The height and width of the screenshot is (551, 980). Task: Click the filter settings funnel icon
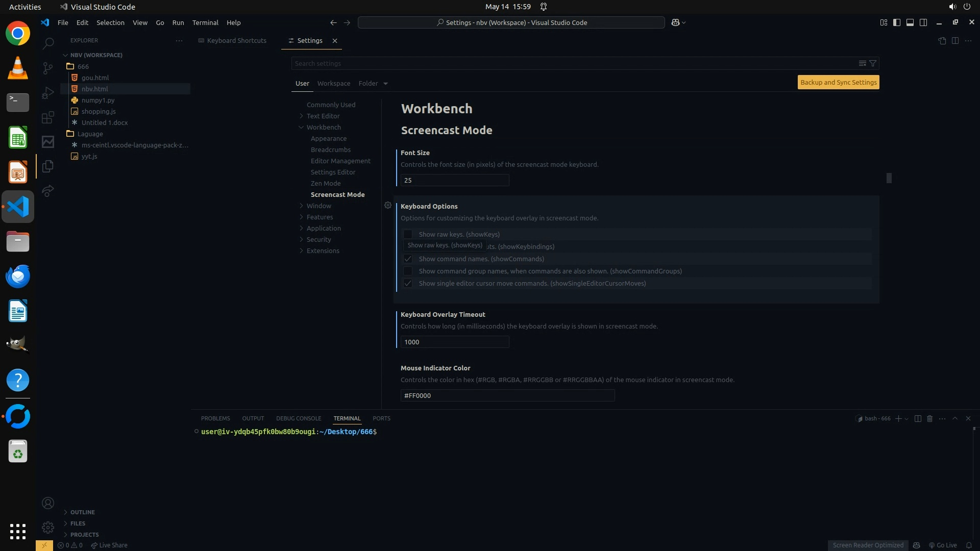pyautogui.click(x=873, y=63)
